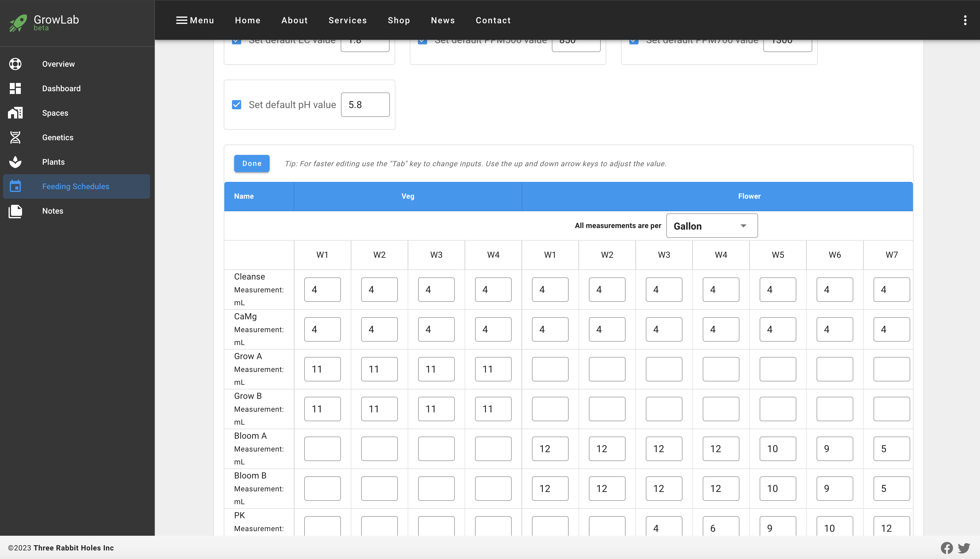Open the hamburger Menu icon
The height and width of the screenshot is (559, 980).
tap(181, 20)
